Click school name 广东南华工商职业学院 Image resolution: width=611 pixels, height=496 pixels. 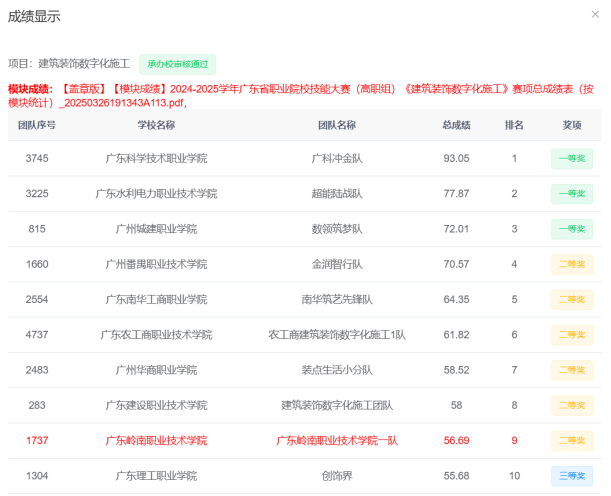156,300
